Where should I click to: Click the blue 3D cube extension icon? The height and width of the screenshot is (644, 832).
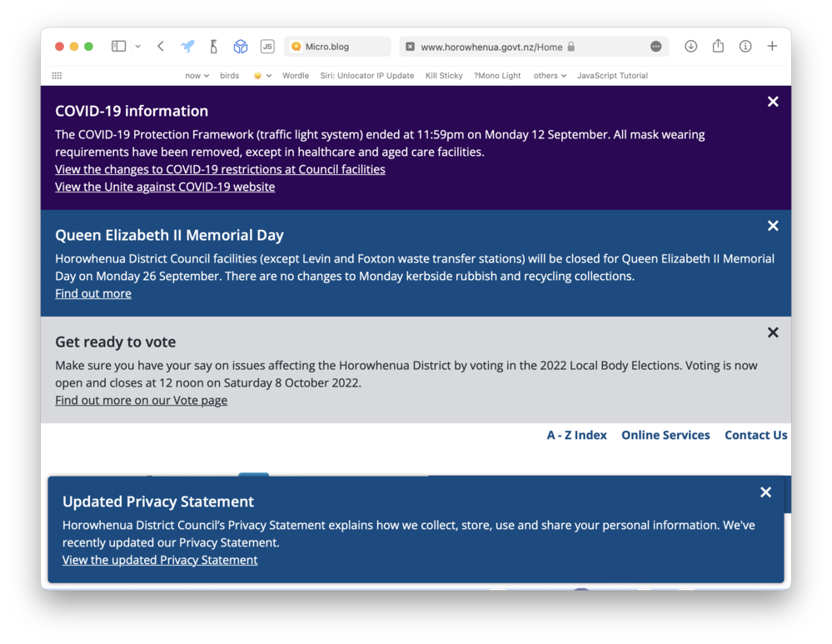[241, 46]
